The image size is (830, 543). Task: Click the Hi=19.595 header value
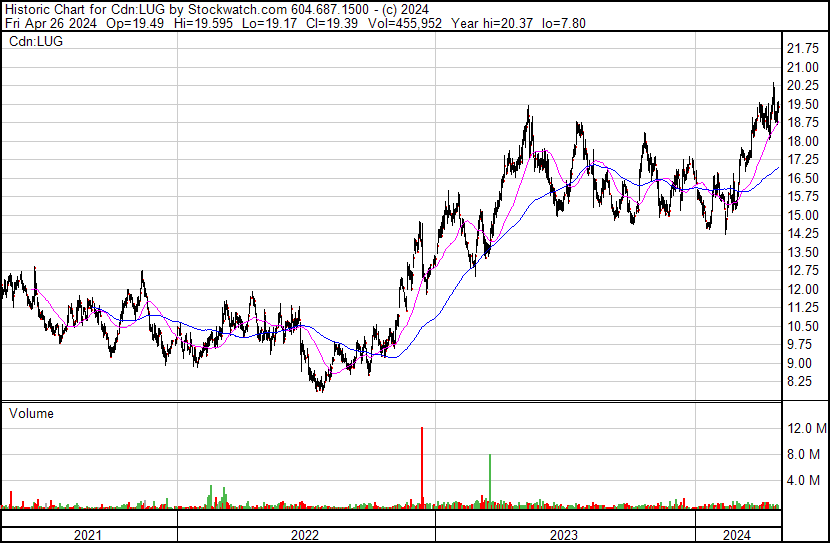[x=203, y=23]
